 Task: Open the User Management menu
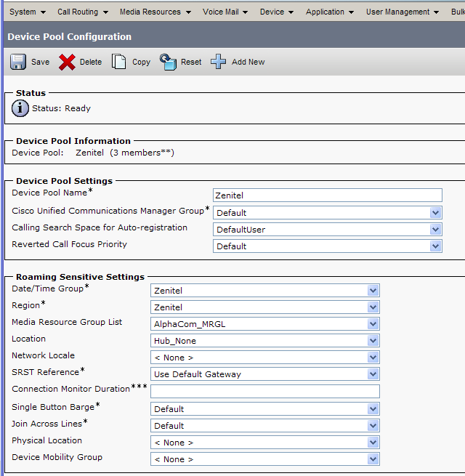(x=403, y=12)
